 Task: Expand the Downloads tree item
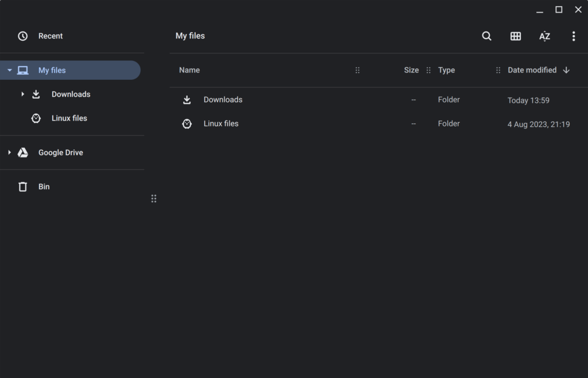22,94
